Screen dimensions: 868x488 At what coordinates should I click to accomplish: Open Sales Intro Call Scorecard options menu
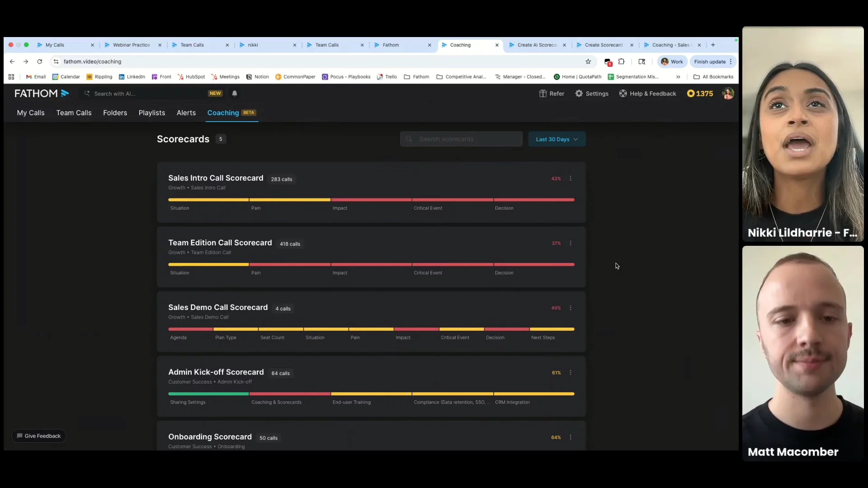[571, 178]
